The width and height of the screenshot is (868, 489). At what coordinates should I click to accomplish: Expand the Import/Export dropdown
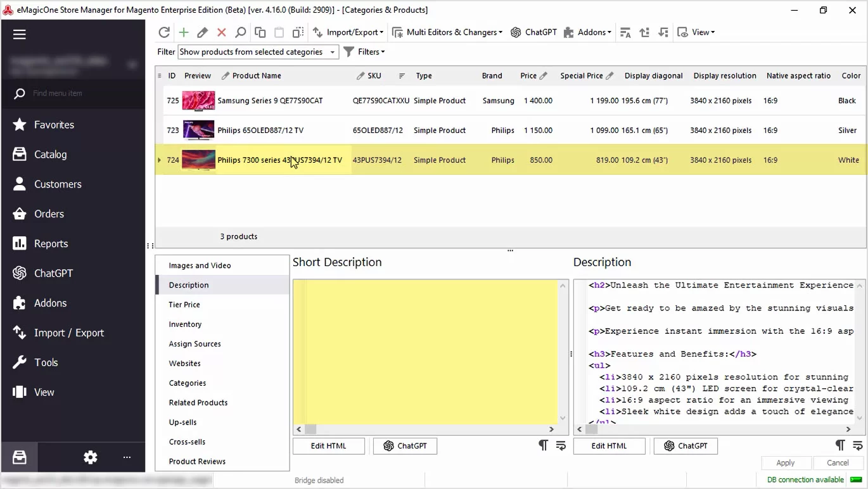coord(348,32)
